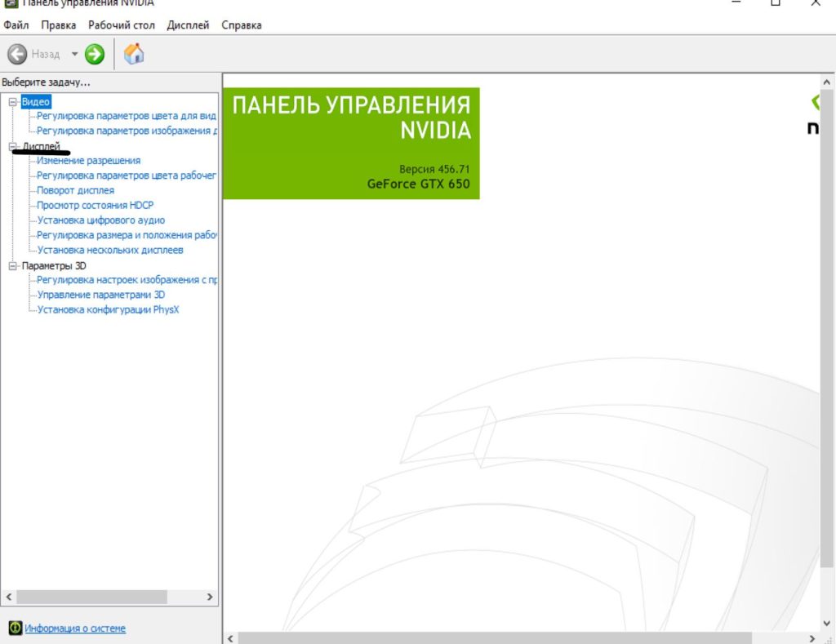The width and height of the screenshot is (836, 644).
Task: Open the Back history dropdown arrow
Action: click(74, 55)
